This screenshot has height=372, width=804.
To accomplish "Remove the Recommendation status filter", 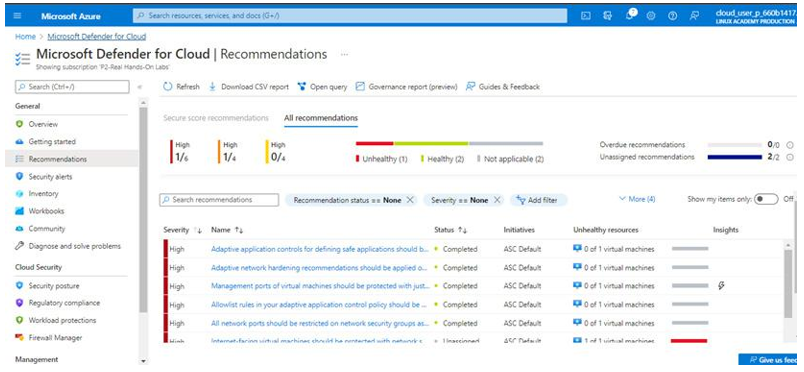I will (x=410, y=200).
